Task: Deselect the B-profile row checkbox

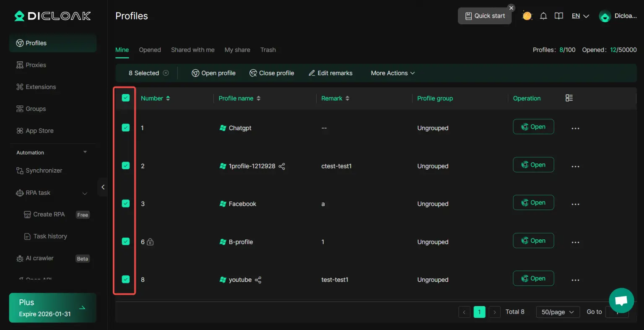Action: pyautogui.click(x=126, y=241)
